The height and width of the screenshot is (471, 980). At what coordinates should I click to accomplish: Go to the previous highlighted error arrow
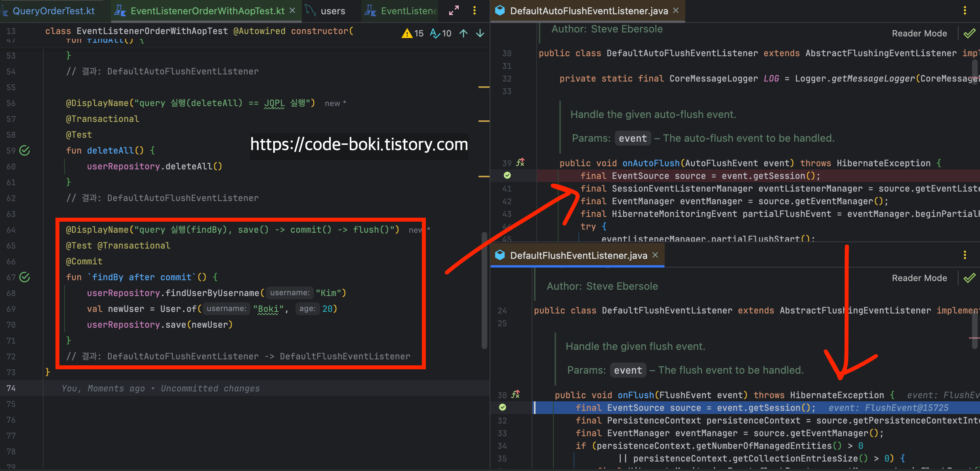[x=463, y=33]
